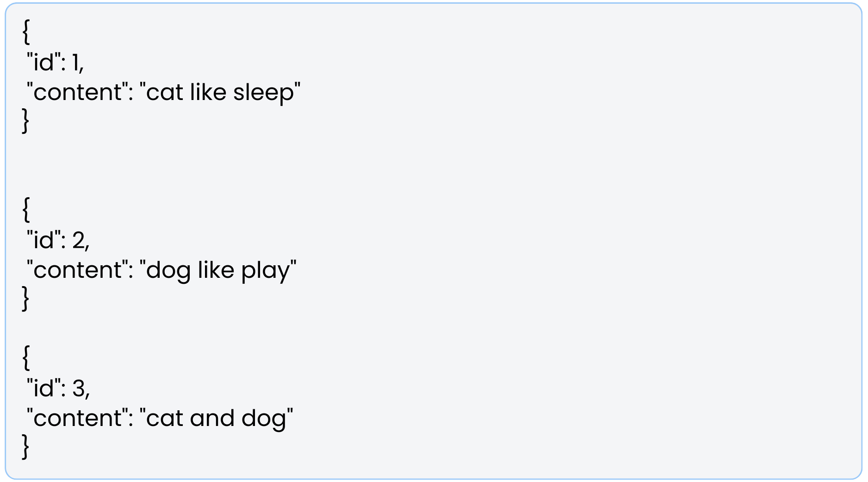The image size is (868, 482).
Task: Click the opening brace of second JSON object
Action: tap(26, 210)
